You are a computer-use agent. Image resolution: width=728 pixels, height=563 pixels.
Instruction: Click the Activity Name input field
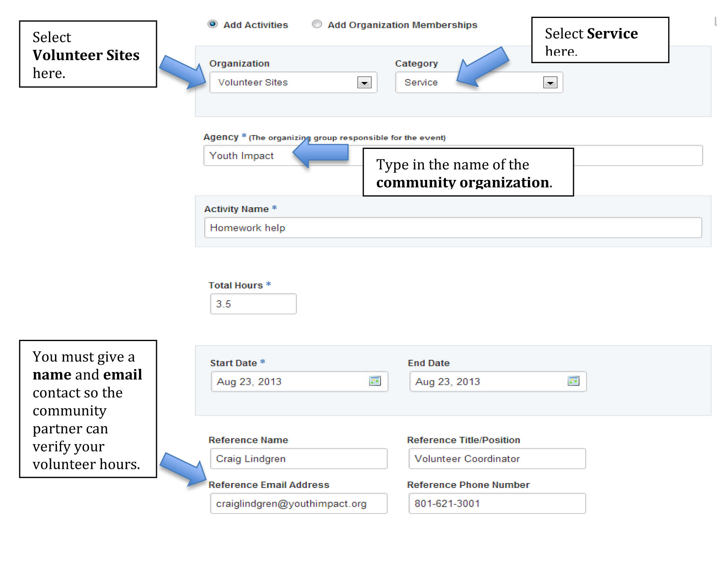452,228
